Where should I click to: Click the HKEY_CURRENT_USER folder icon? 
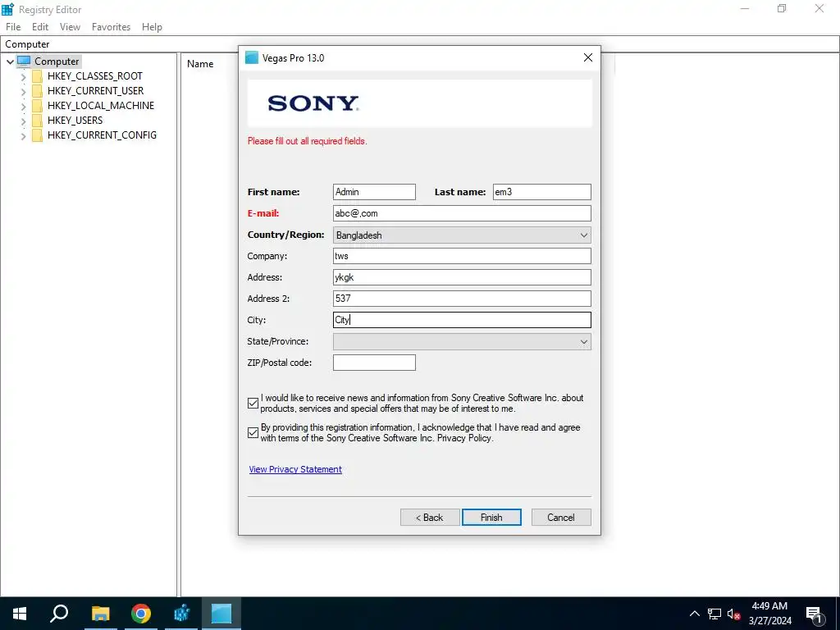tap(37, 91)
